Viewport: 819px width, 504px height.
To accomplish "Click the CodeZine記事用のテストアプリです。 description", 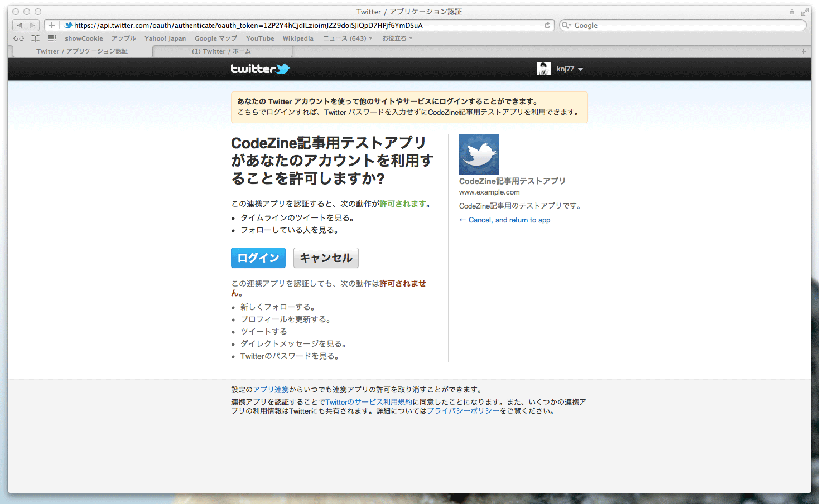I will [x=521, y=206].
